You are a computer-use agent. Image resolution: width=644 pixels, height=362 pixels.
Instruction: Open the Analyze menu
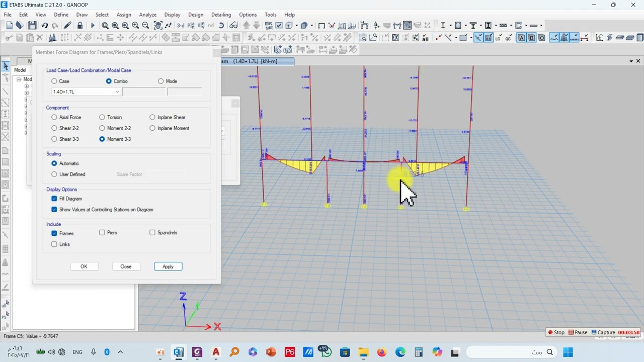(148, 15)
